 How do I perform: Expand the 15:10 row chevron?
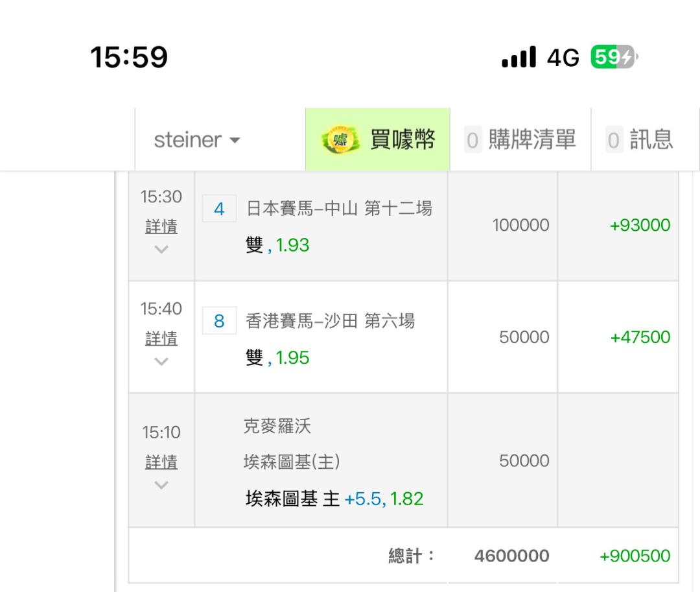[x=161, y=484]
